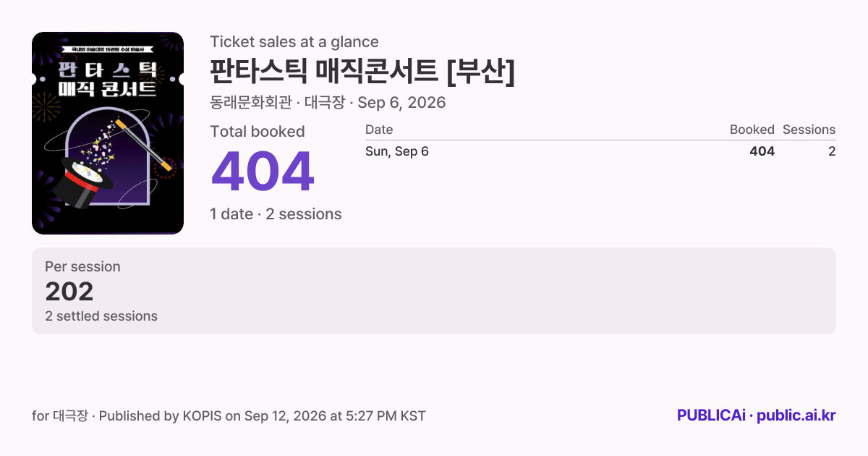This screenshot has height=456, width=868.
Task: Click the venue and date subtitle line
Action: pyautogui.click(x=328, y=103)
